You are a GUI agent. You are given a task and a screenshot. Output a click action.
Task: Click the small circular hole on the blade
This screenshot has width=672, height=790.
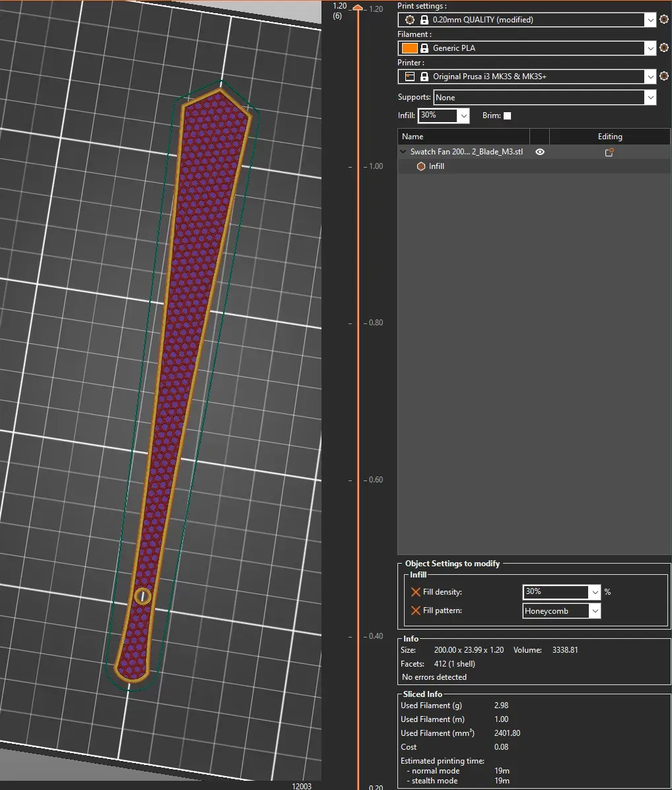click(143, 597)
